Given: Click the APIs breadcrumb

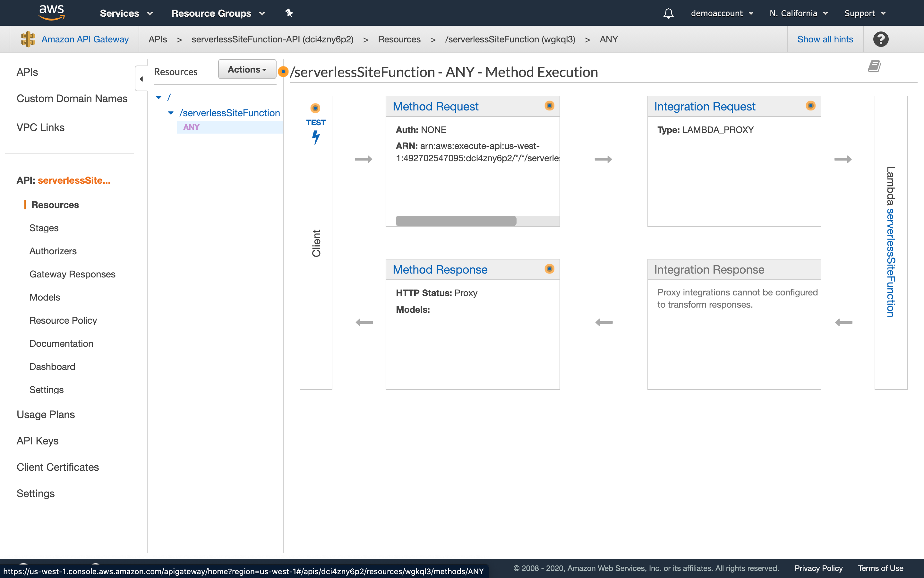Looking at the screenshot, I should tap(158, 39).
